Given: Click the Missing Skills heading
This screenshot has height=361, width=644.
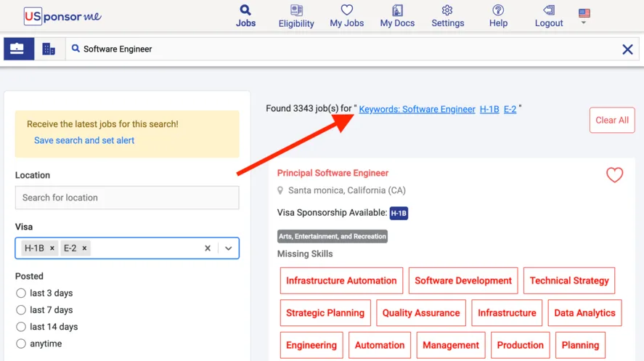Looking at the screenshot, I should coord(305,253).
